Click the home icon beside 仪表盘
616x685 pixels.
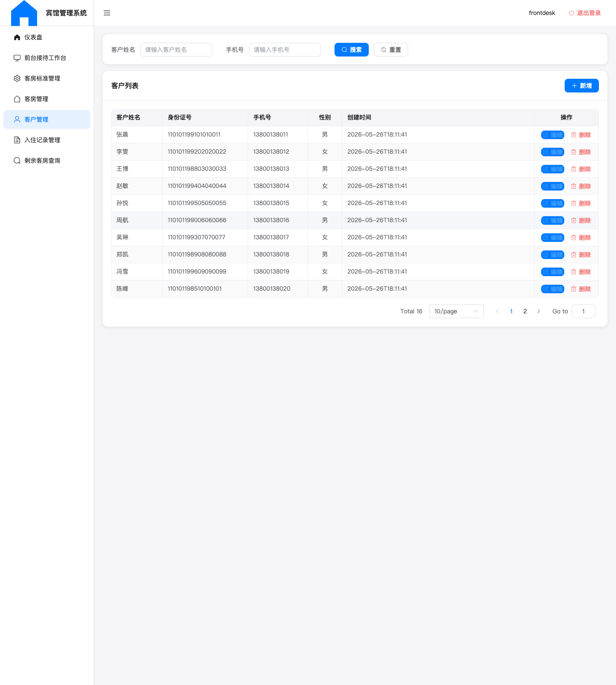pyautogui.click(x=17, y=37)
